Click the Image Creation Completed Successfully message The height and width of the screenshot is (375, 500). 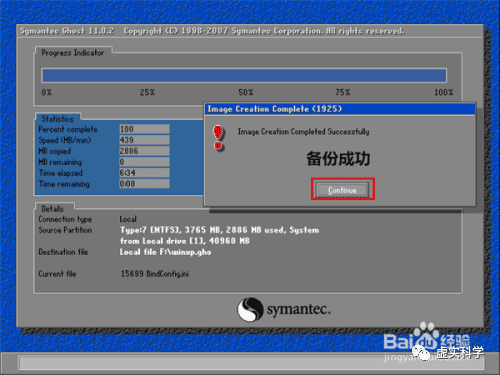[303, 132]
